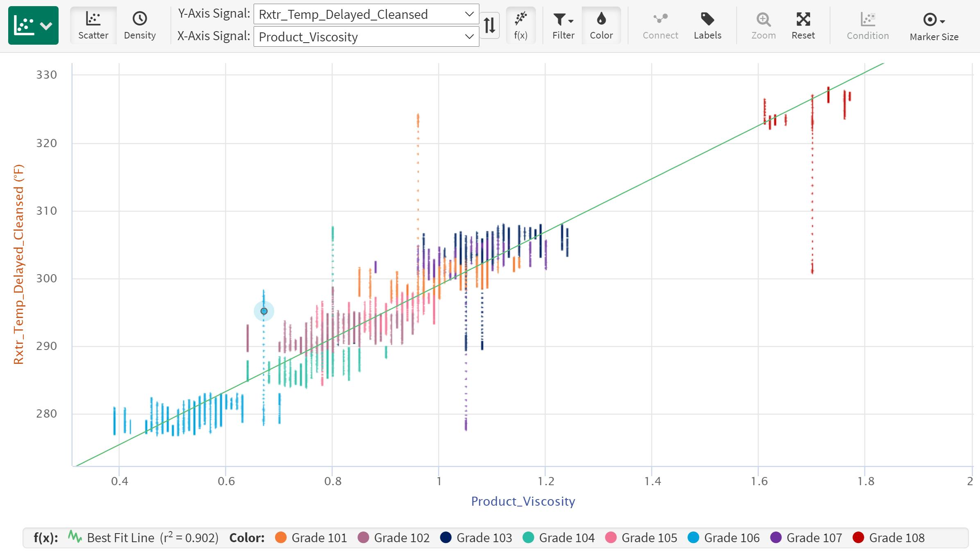Open the X-Axis Signal dropdown
This screenshot has height=552, width=980.
365,37
